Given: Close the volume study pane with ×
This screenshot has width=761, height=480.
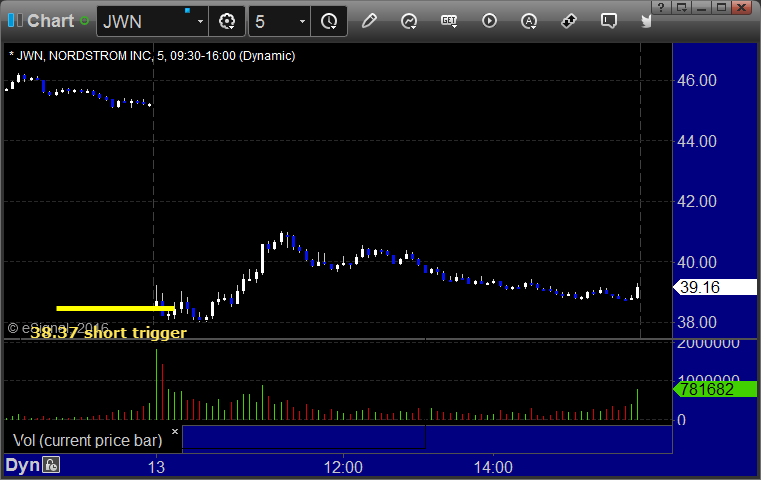Looking at the screenshot, I should (x=175, y=431).
